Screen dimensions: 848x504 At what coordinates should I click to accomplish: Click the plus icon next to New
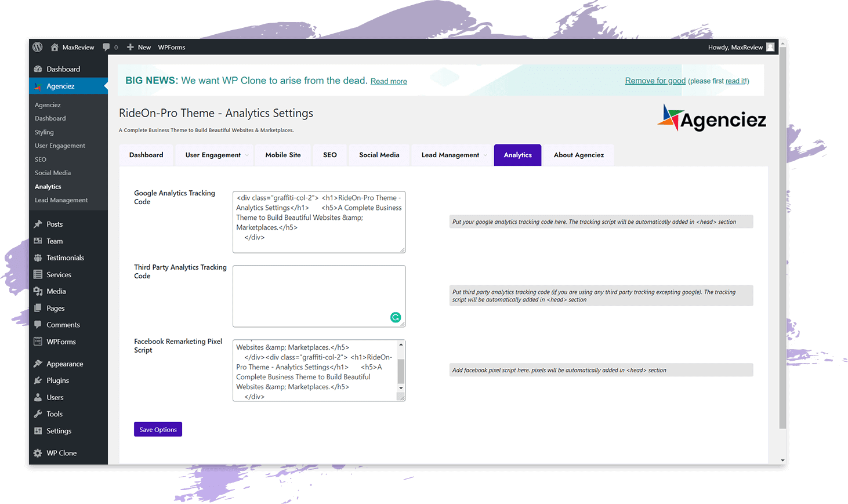[x=131, y=47]
